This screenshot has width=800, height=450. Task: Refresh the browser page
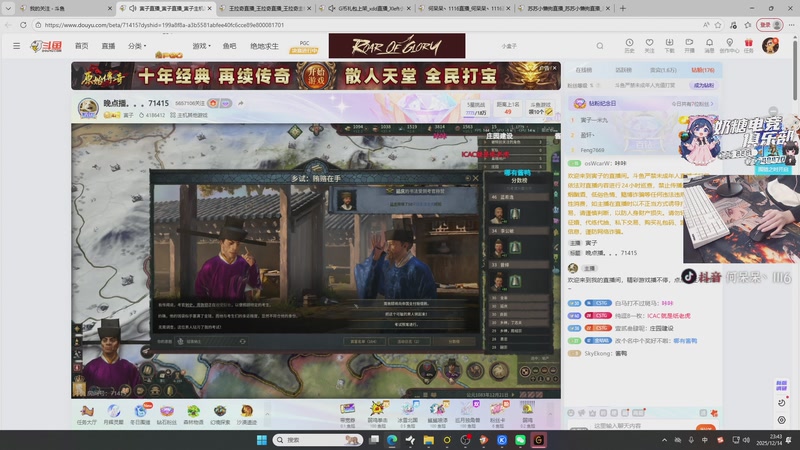point(23,24)
